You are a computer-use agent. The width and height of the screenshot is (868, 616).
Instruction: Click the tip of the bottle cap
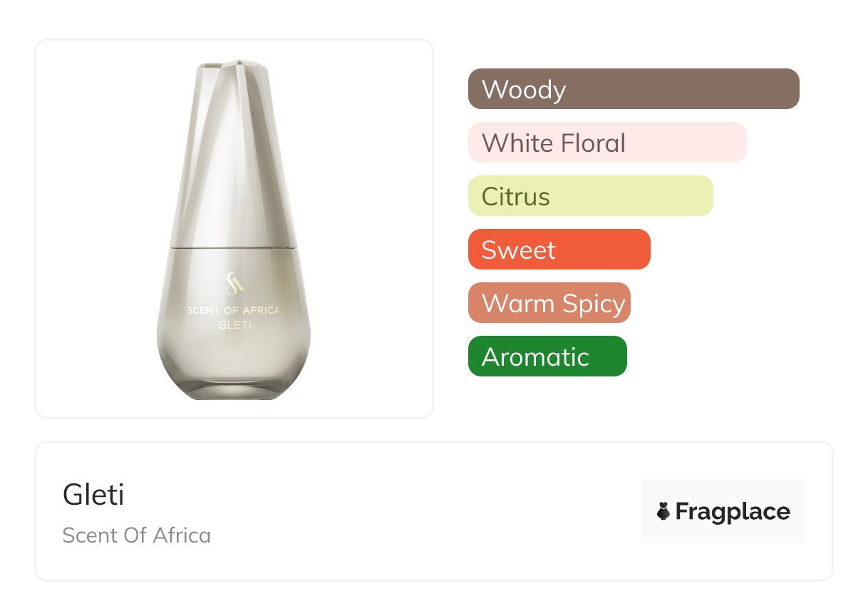234,66
